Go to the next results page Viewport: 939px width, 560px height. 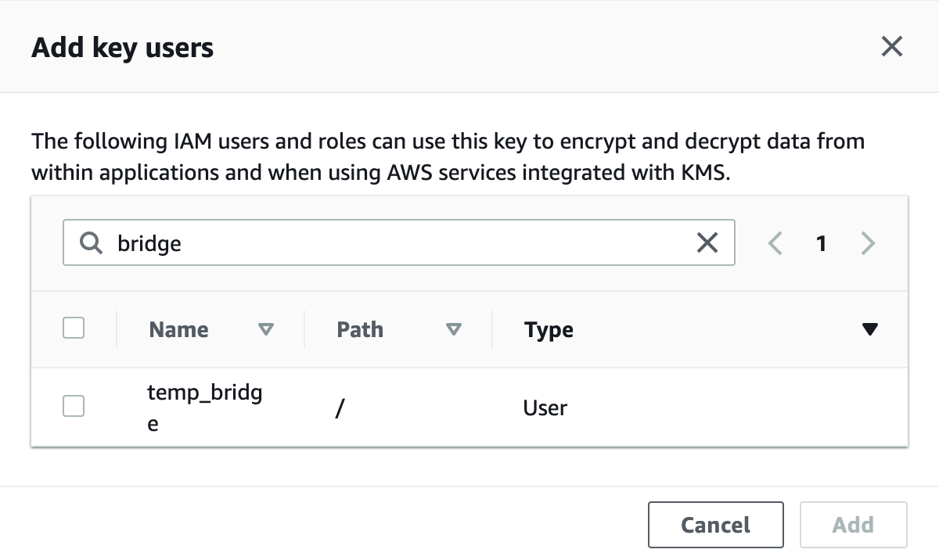coord(867,244)
